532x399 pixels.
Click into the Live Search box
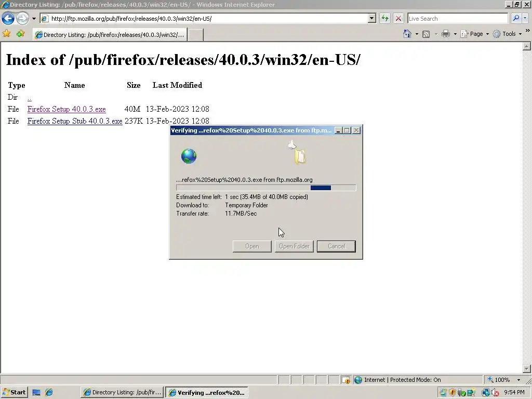tap(457, 19)
